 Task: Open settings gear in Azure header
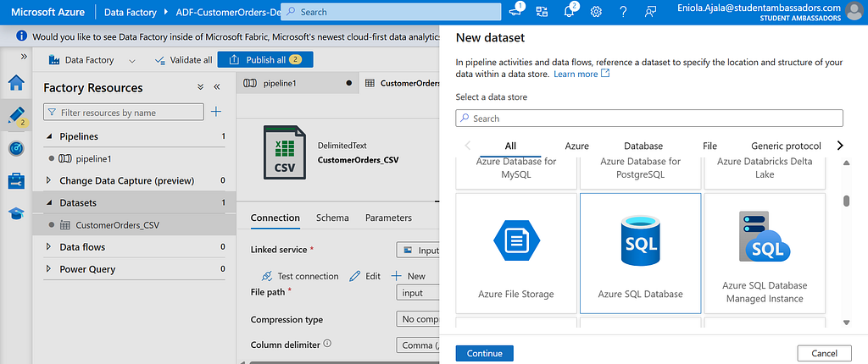click(596, 12)
